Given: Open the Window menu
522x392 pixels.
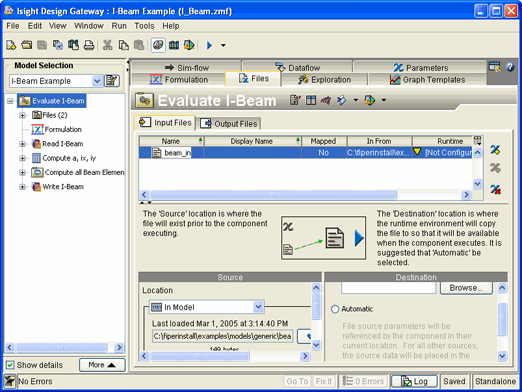Looking at the screenshot, I should point(89,26).
